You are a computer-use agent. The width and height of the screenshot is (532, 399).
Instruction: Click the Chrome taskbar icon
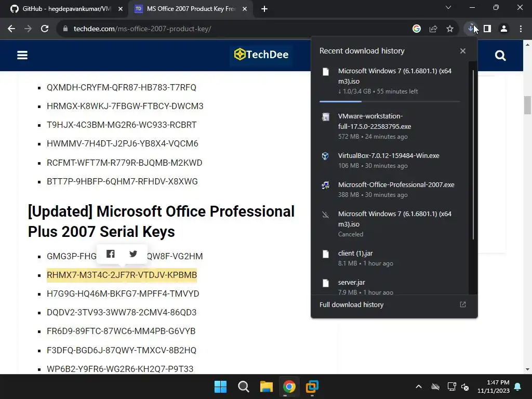[x=289, y=387]
